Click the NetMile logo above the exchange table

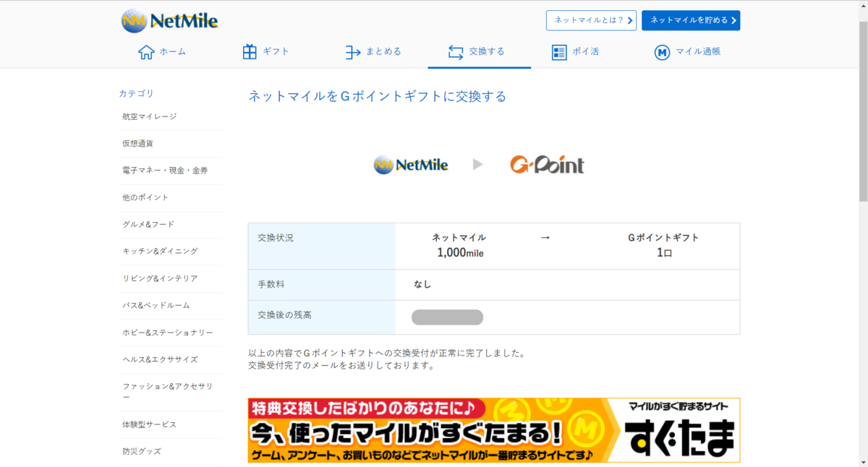coord(411,165)
